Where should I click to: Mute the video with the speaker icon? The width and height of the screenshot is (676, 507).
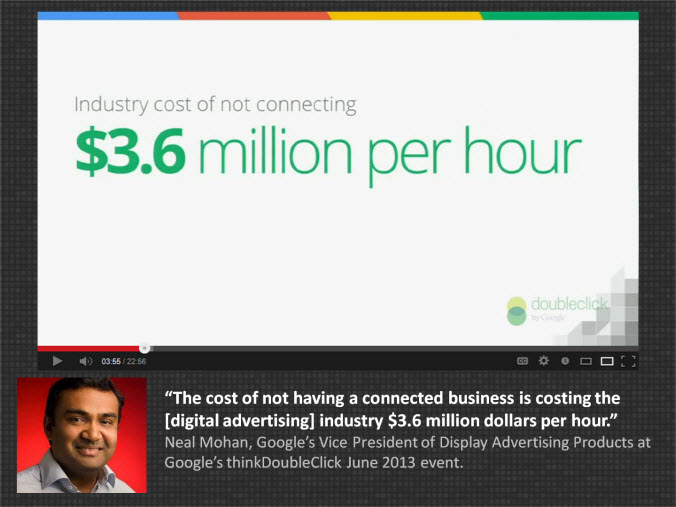[85, 361]
